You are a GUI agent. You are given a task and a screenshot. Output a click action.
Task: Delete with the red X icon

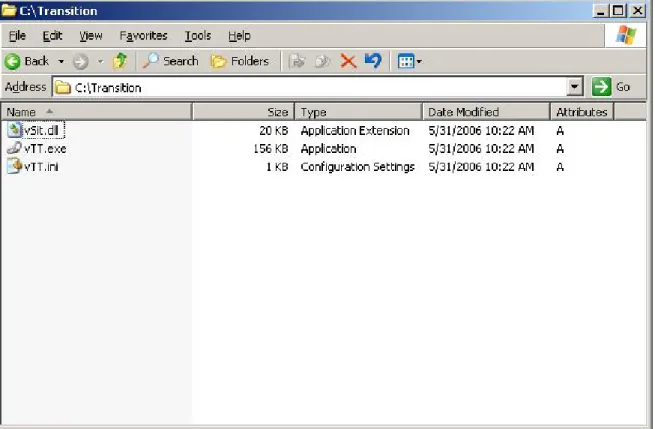[x=348, y=61]
